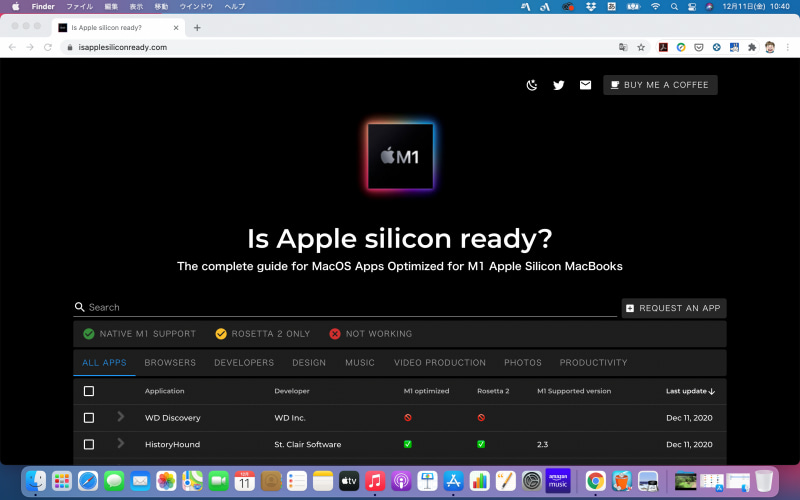
Task: Click the Request An App button
Action: (x=673, y=308)
